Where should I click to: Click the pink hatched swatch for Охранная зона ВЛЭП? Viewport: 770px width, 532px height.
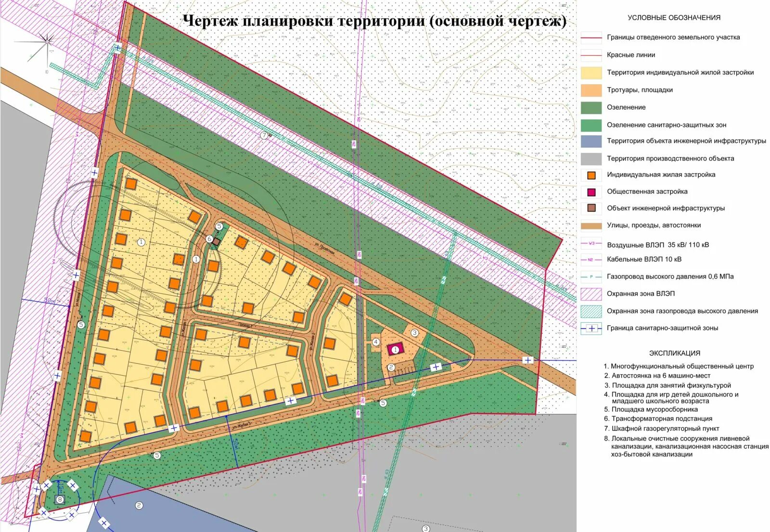(x=591, y=294)
